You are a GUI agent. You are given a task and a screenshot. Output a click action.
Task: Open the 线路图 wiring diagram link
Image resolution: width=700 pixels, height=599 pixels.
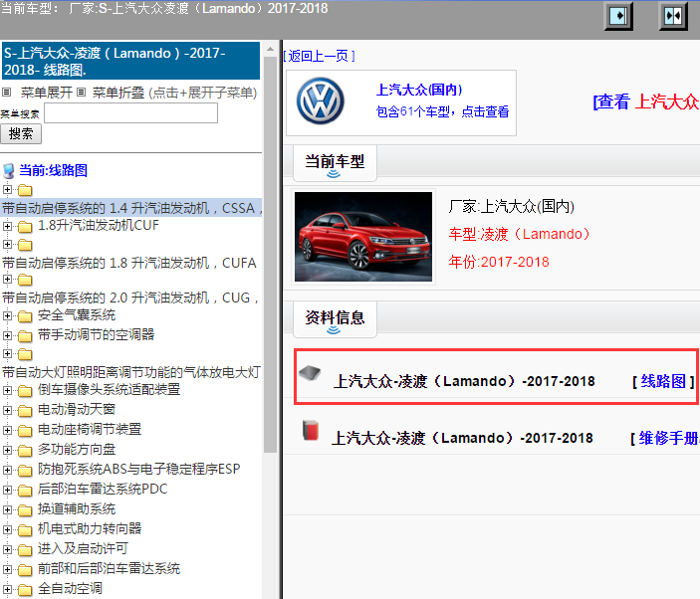(x=663, y=381)
